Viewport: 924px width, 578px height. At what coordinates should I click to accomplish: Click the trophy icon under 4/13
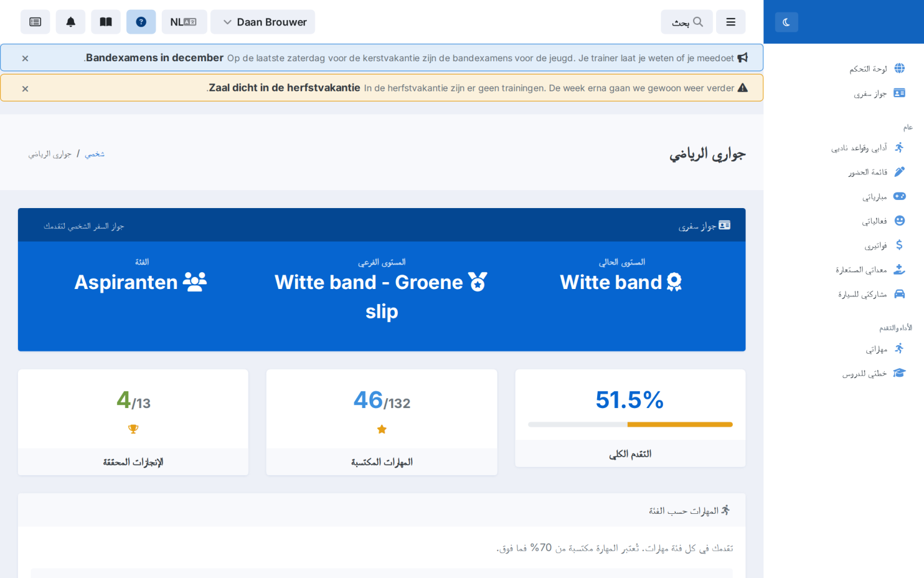pos(133,429)
